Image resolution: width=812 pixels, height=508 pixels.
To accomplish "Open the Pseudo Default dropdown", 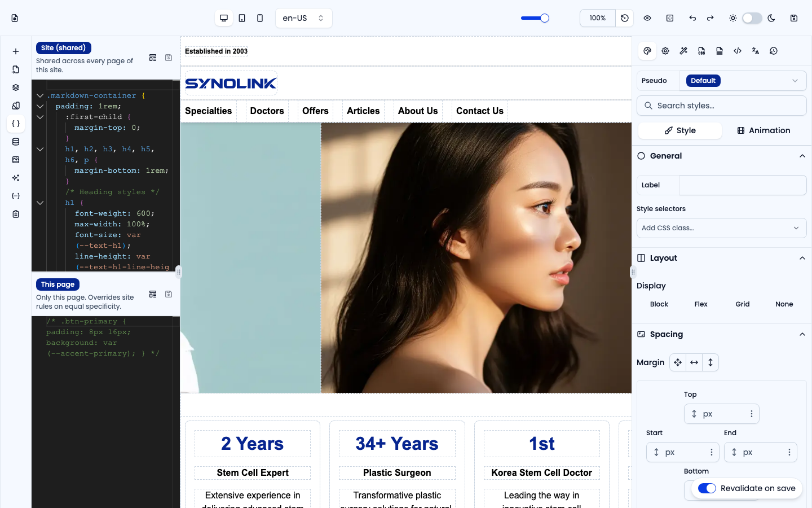I will [743, 81].
